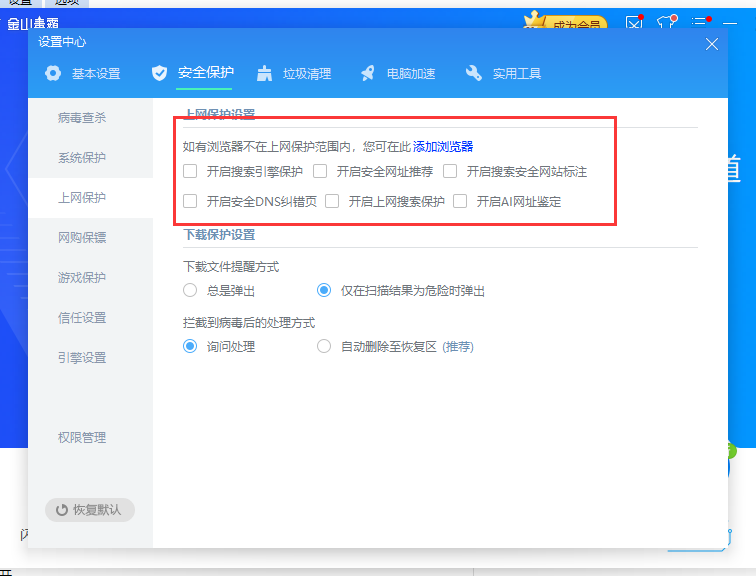Open the 游戏保护 sidebar section

(x=91, y=278)
